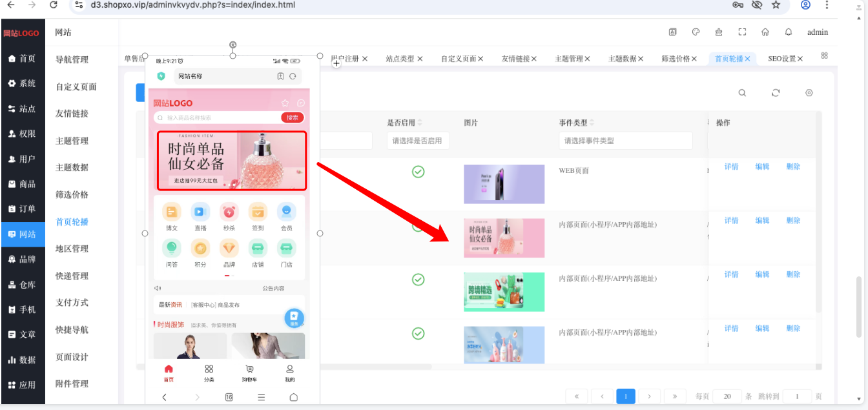Click 详情 for the 跨境精选 banner row

point(731,274)
